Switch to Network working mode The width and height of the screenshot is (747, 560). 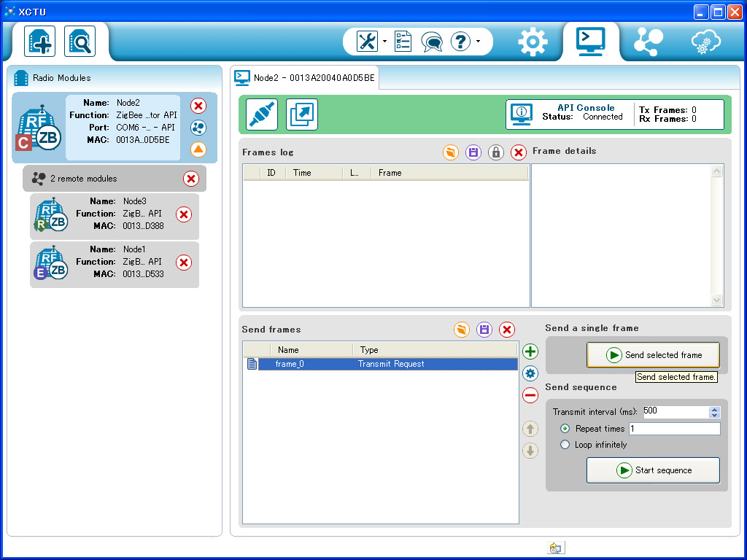pyautogui.click(x=649, y=42)
